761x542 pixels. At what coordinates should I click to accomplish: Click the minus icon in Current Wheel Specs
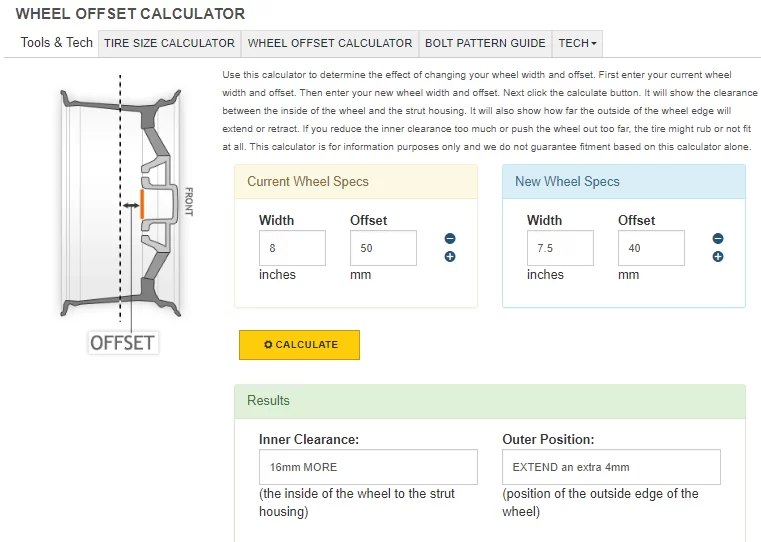coord(450,239)
